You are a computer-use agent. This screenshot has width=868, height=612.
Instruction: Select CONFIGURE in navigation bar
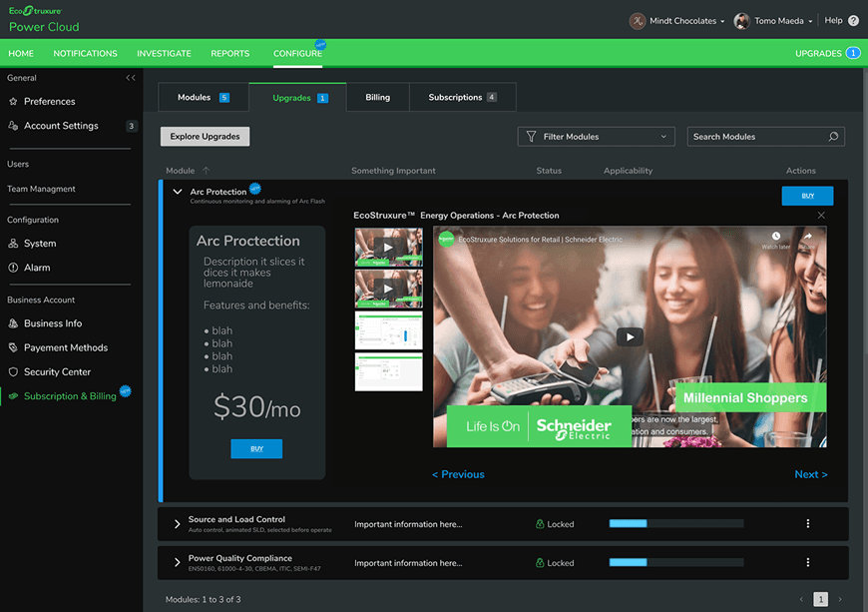point(298,53)
